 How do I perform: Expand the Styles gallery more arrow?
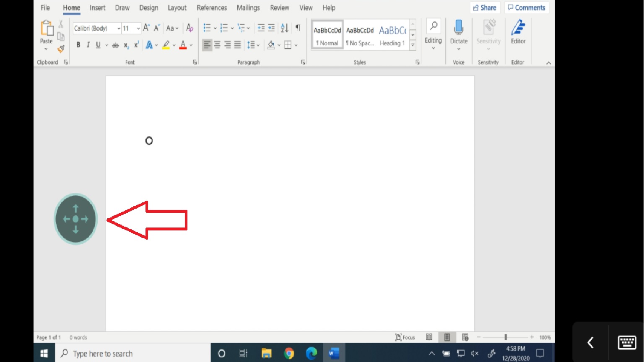pos(413,45)
